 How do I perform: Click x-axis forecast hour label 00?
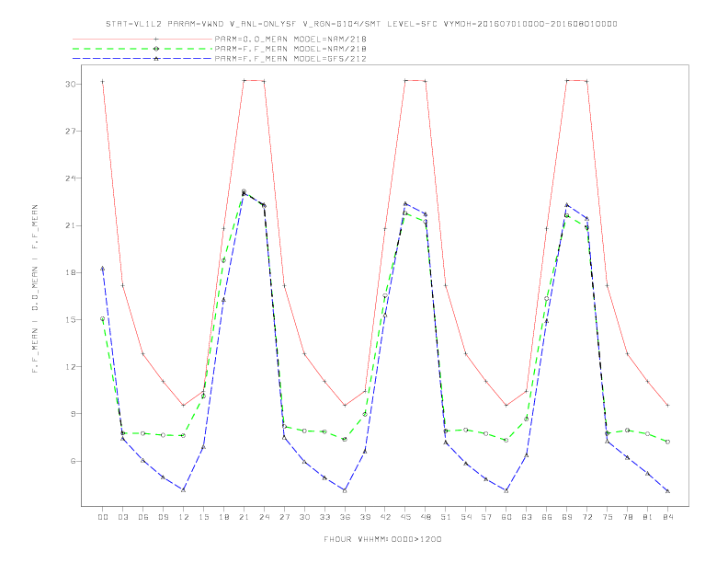[x=103, y=517]
